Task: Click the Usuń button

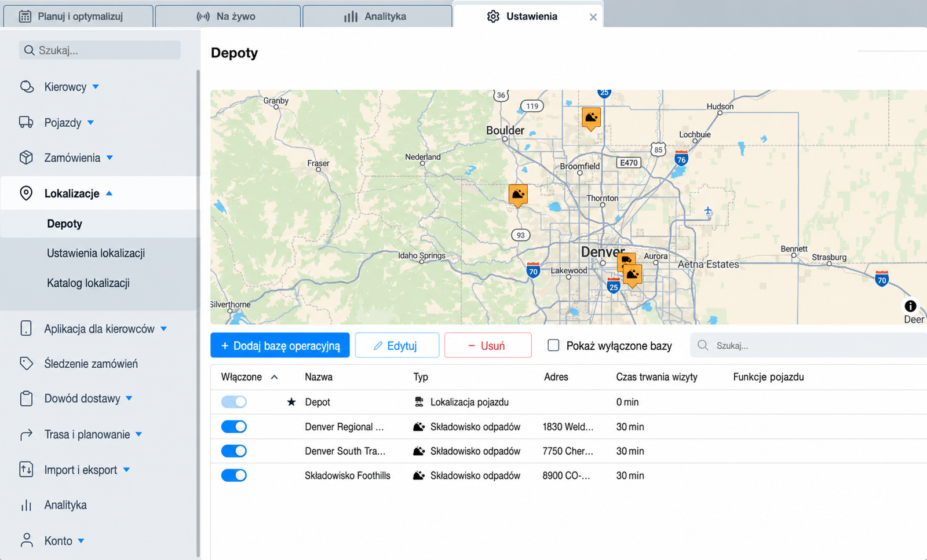Action: click(x=488, y=345)
